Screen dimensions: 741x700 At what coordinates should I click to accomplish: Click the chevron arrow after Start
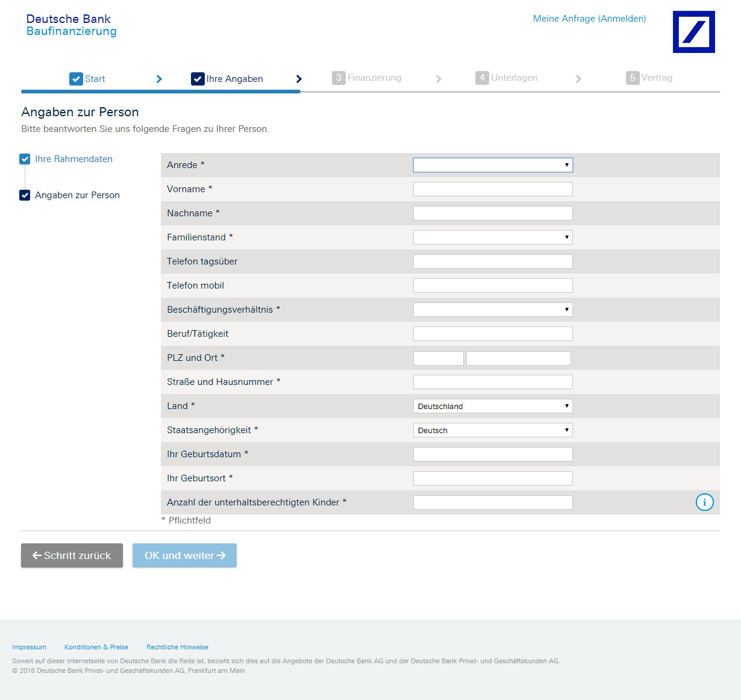tap(159, 79)
